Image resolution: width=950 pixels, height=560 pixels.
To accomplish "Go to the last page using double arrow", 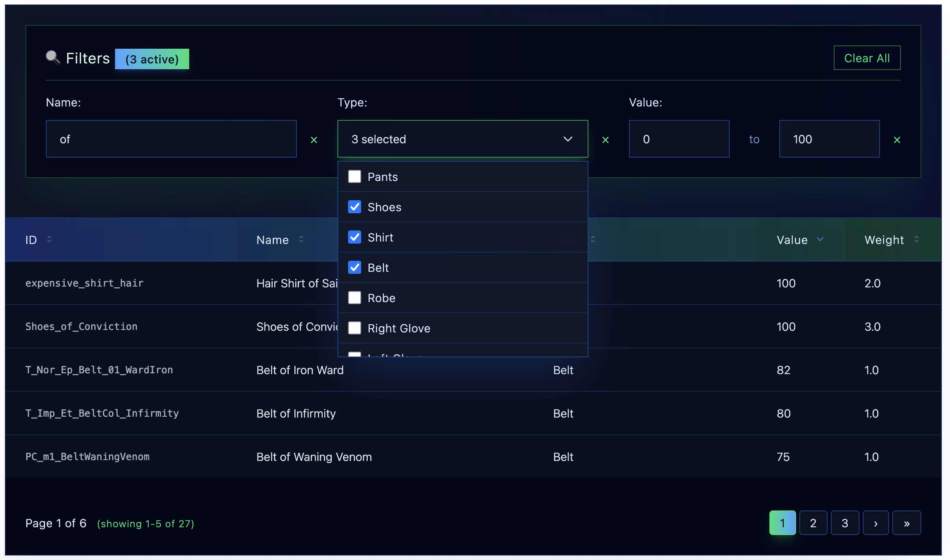I will [x=907, y=523].
